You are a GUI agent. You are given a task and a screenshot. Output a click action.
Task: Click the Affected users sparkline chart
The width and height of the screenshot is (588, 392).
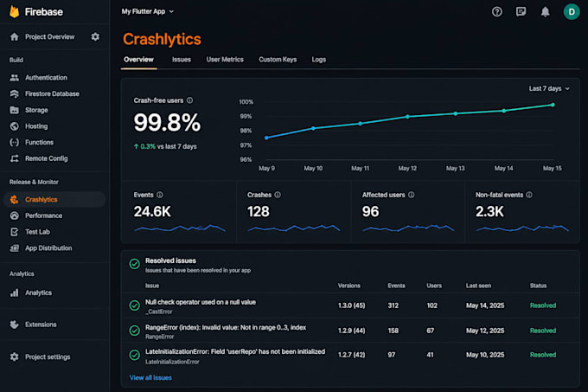[408, 228]
